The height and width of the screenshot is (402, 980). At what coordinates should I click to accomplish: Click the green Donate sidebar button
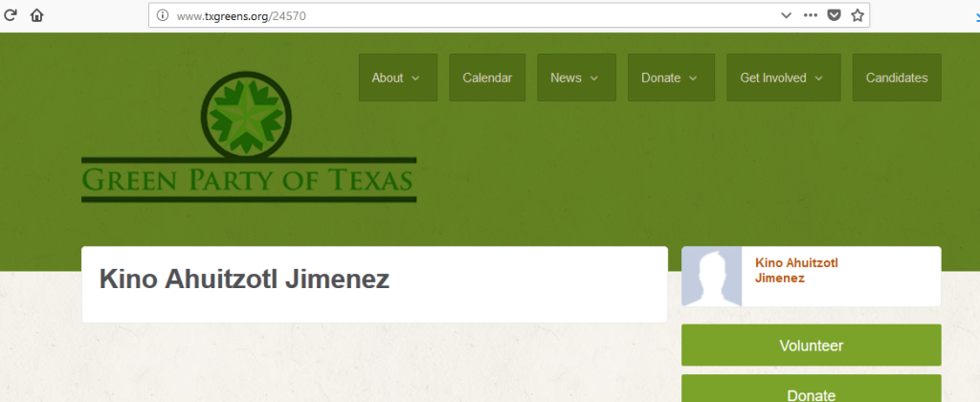812,389
